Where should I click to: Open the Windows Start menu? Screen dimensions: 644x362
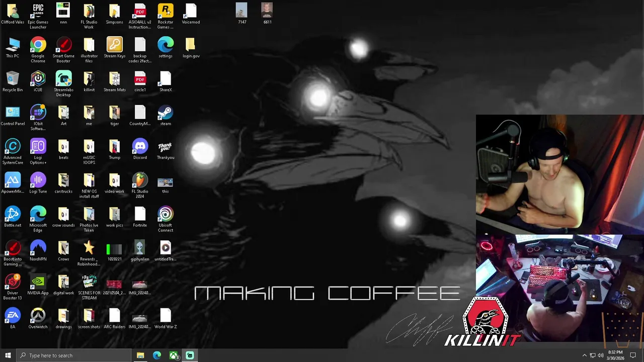(8, 355)
